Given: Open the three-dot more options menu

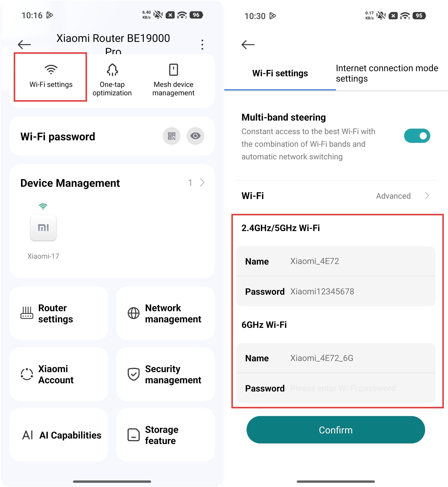Looking at the screenshot, I should (202, 45).
